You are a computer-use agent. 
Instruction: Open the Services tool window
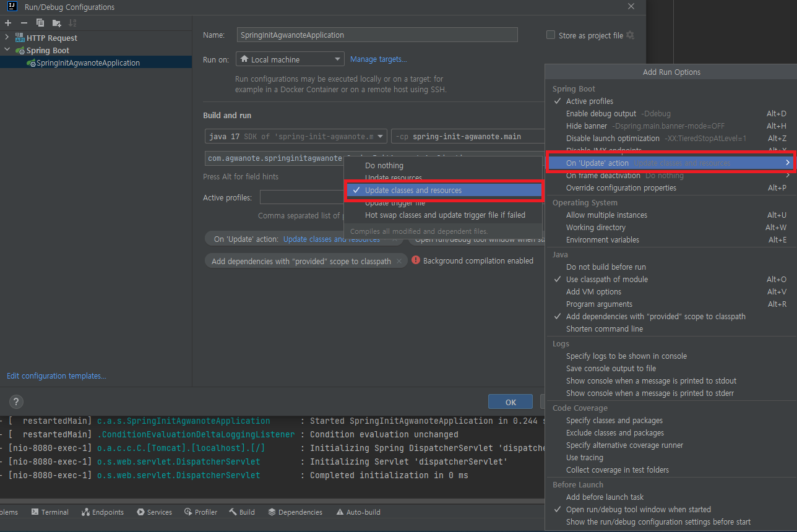pyautogui.click(x=154, y=512)
